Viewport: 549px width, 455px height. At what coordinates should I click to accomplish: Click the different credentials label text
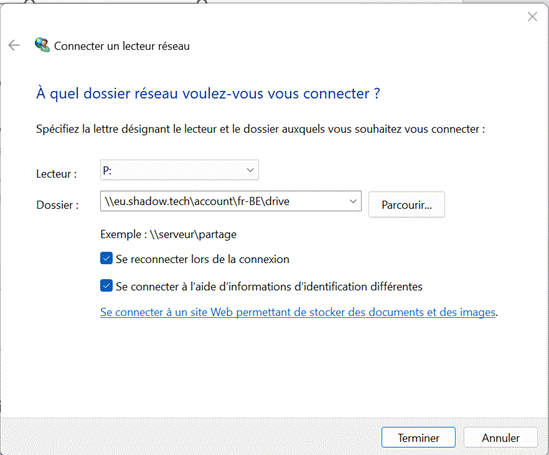click(x=269, y=287)
